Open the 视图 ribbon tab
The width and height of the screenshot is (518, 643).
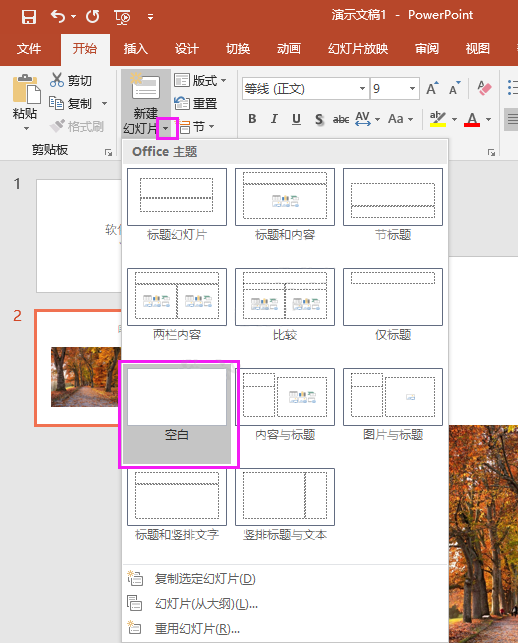pos(477,49)
